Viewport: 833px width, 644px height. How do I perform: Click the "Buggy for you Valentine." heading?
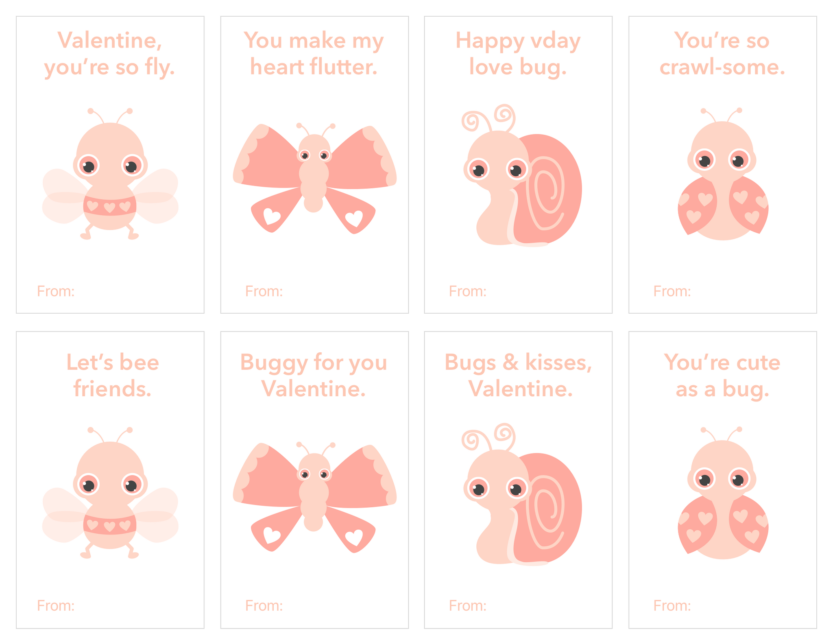click(314, 375)
